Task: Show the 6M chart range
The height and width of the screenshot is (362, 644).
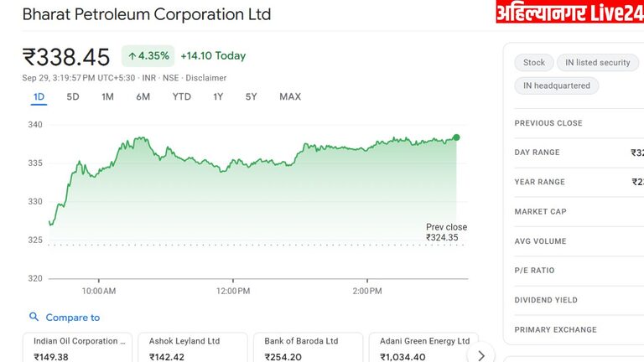Action: pyautogui.click(x=143, y=96)
